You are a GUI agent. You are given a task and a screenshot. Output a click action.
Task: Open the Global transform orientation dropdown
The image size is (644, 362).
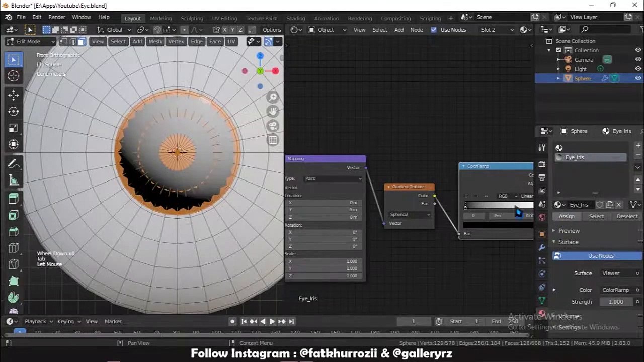(114, 30)
